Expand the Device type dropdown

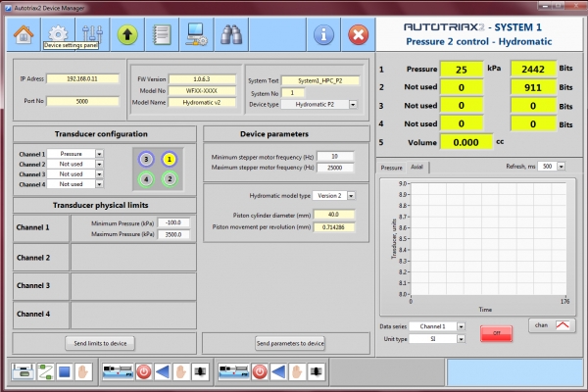click(353, 104)
